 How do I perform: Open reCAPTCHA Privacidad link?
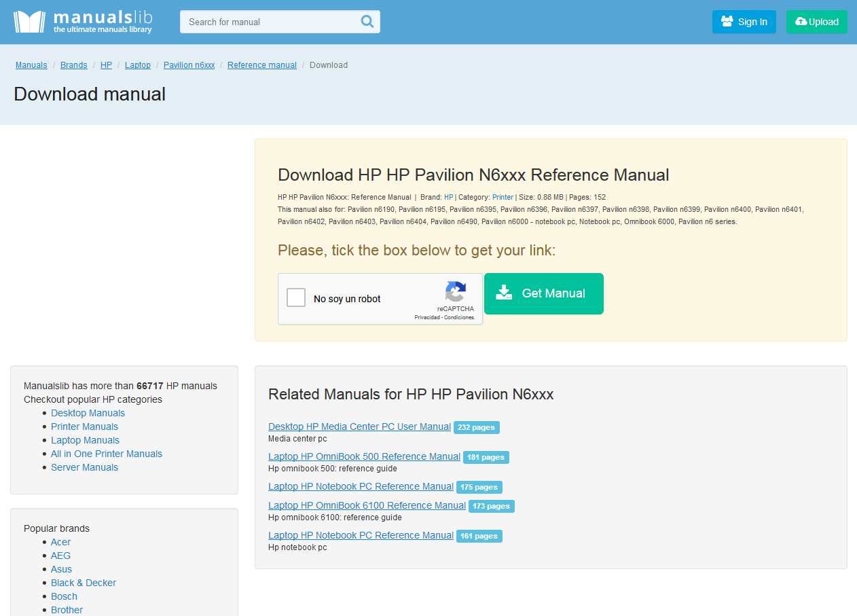coord(427,317)
